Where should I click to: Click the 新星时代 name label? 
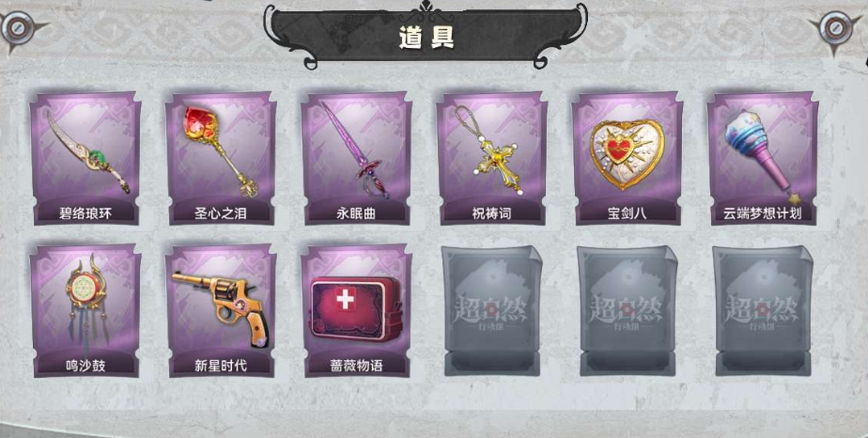(221, 366)
